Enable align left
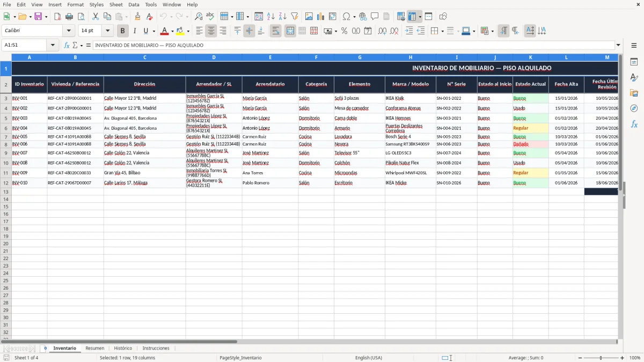Image resolution: width=644 pixels, height=362 pixels. tap(199, 31)
